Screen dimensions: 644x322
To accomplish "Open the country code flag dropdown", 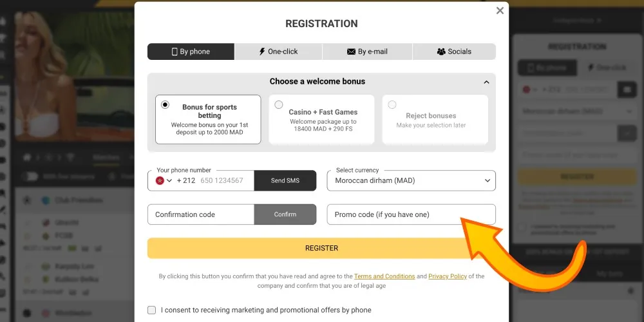I will (164, 181).
